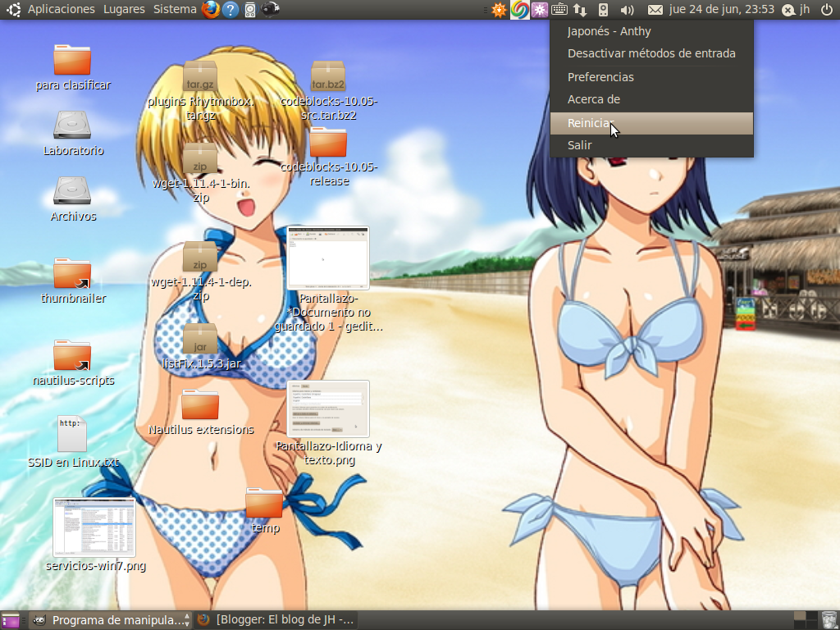
Task: Choose Acerca de in the menu
Action: click(651, 99)
